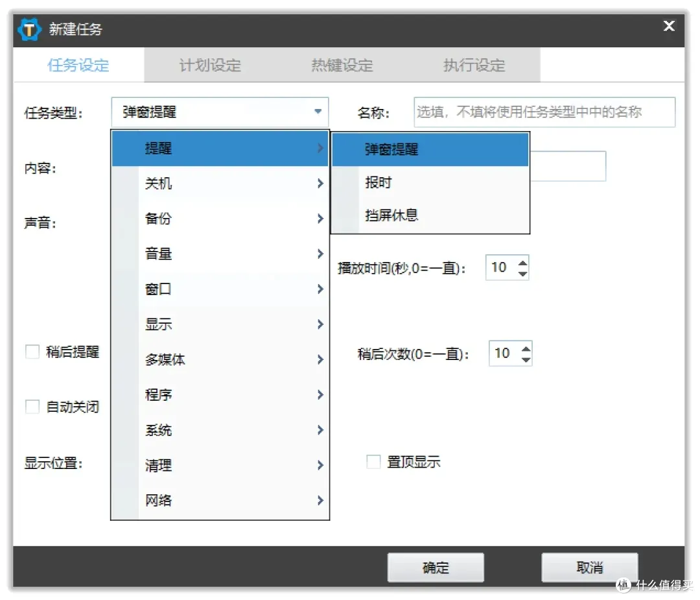Click the TimeTask app logo icon
The height and width of the screenshot is (600, 700).
click(x=28, y=29)
